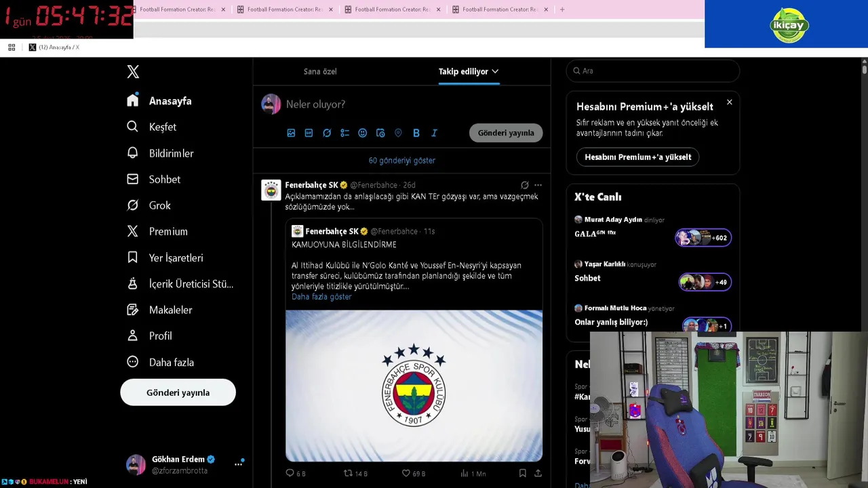Expand Daha fazla göster in quoted tweet
This screenshot has height=488, width=868.
click(321, 297)
